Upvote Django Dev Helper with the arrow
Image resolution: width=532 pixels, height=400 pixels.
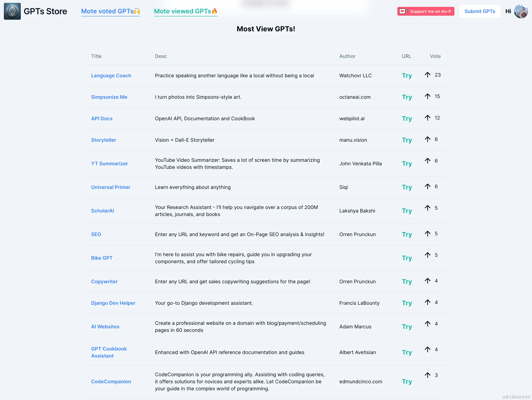click(427, 302)
